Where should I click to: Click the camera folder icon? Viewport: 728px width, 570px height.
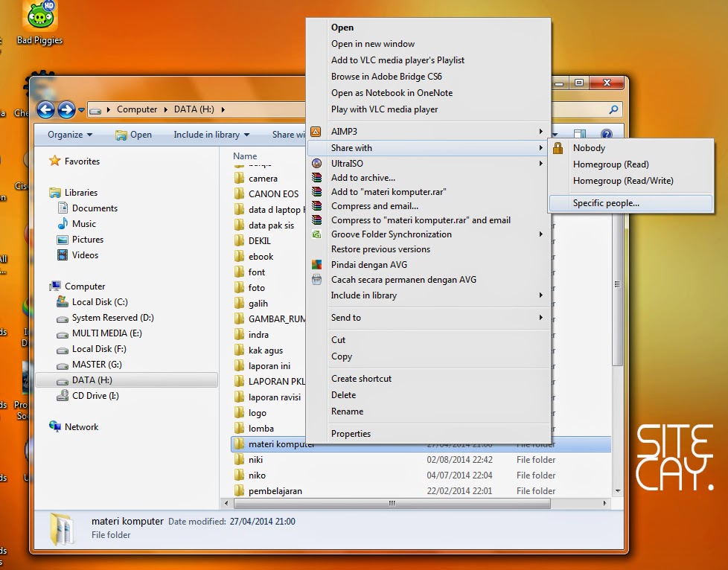click(x=239, y=179)
